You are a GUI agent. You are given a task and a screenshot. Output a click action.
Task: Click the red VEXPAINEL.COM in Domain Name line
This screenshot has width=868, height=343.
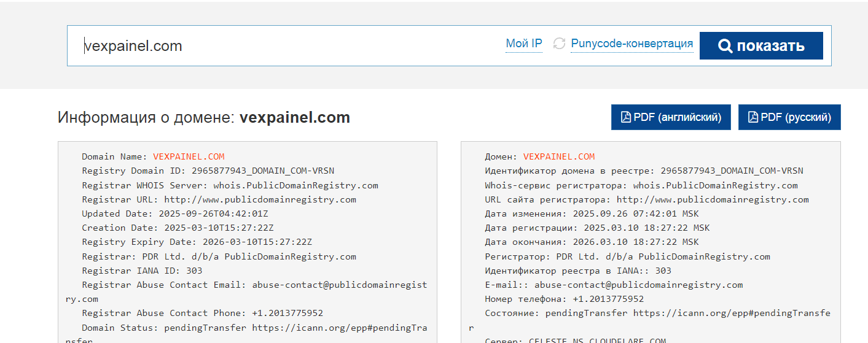[189, 156]
